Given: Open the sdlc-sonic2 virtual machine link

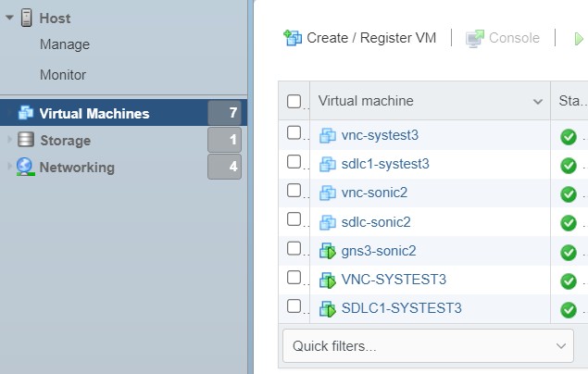Looking at the screenshot, I should coord(375,222).
